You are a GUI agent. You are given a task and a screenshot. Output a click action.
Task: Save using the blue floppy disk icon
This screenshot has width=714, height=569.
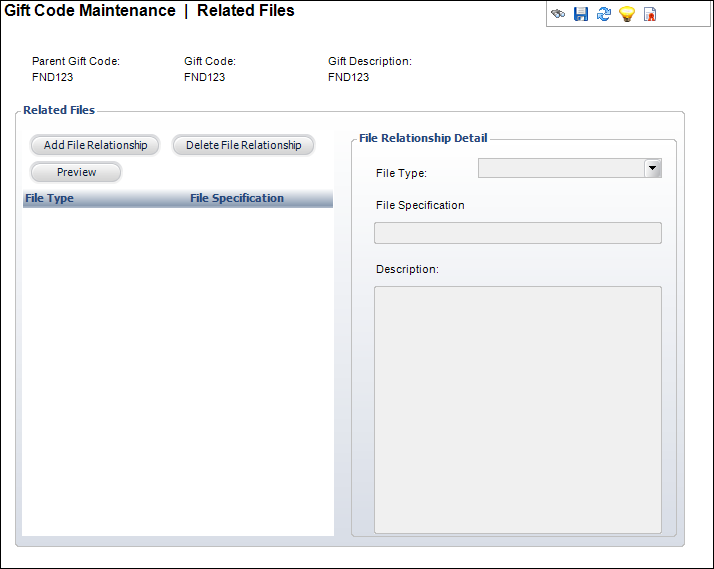(x=581, y=15)
